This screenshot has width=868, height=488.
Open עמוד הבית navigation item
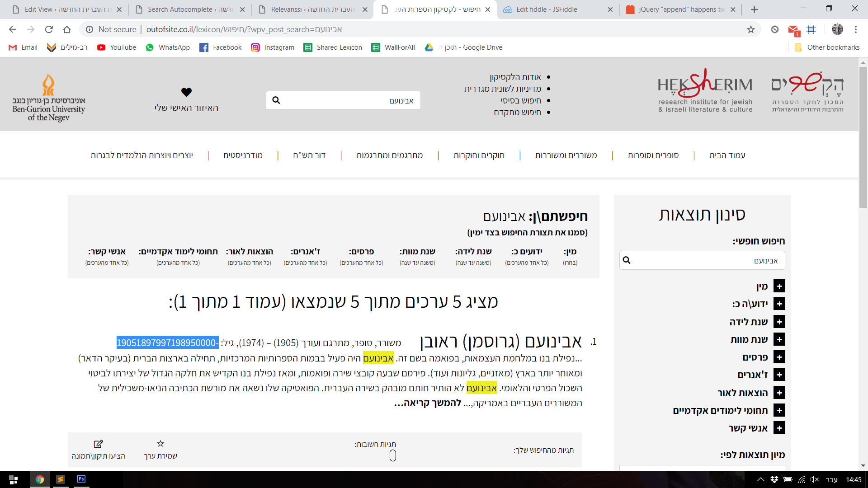(727, 155)
